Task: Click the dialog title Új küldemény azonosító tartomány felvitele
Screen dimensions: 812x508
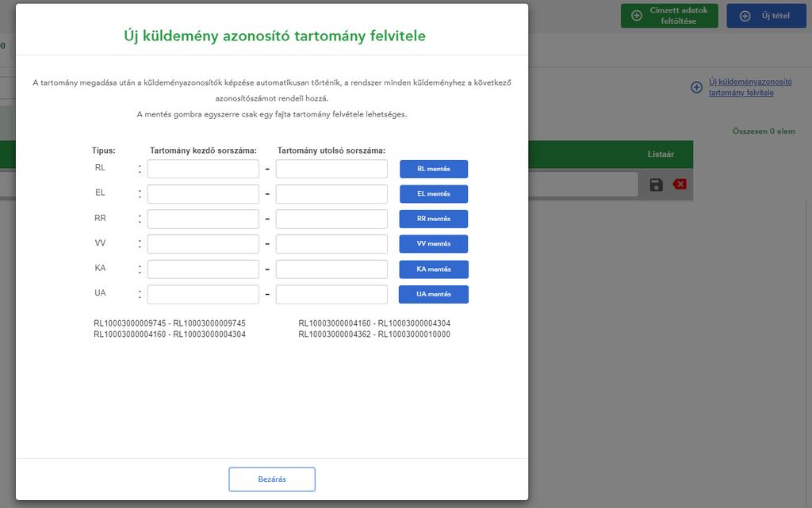Action: [x=274, y=36]
